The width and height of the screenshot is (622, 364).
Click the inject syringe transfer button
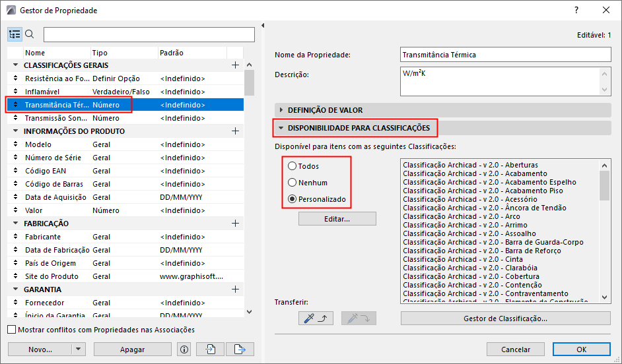tap(359, 318)
